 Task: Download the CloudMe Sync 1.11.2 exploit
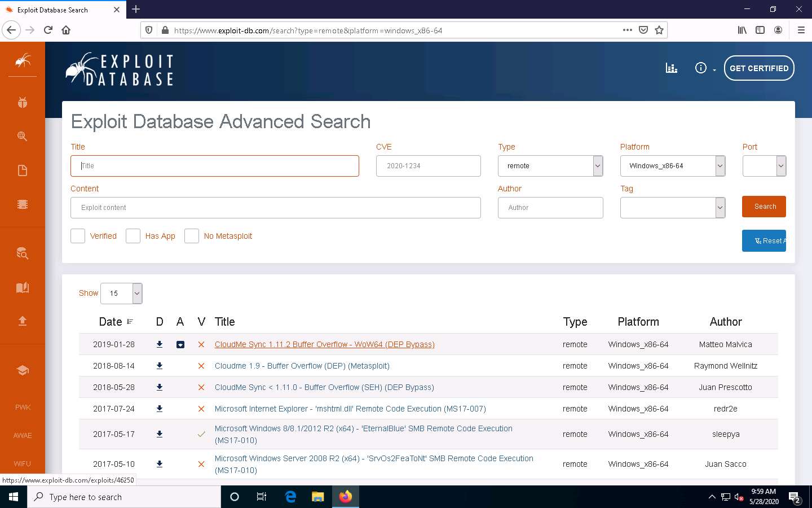pos(160,344)
